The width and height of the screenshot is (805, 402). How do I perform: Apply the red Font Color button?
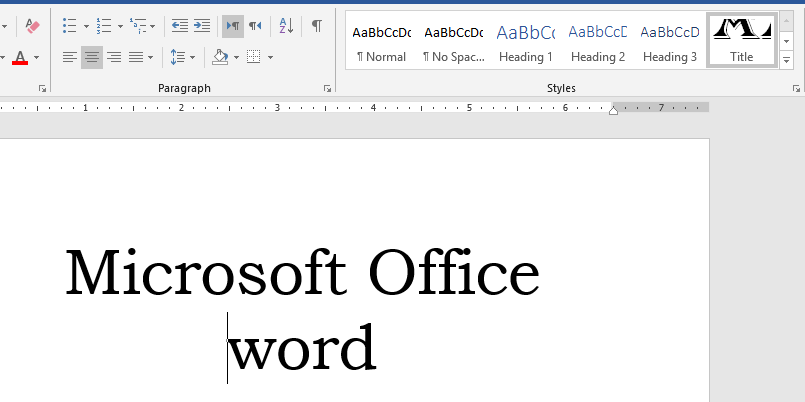click(20, 57)
